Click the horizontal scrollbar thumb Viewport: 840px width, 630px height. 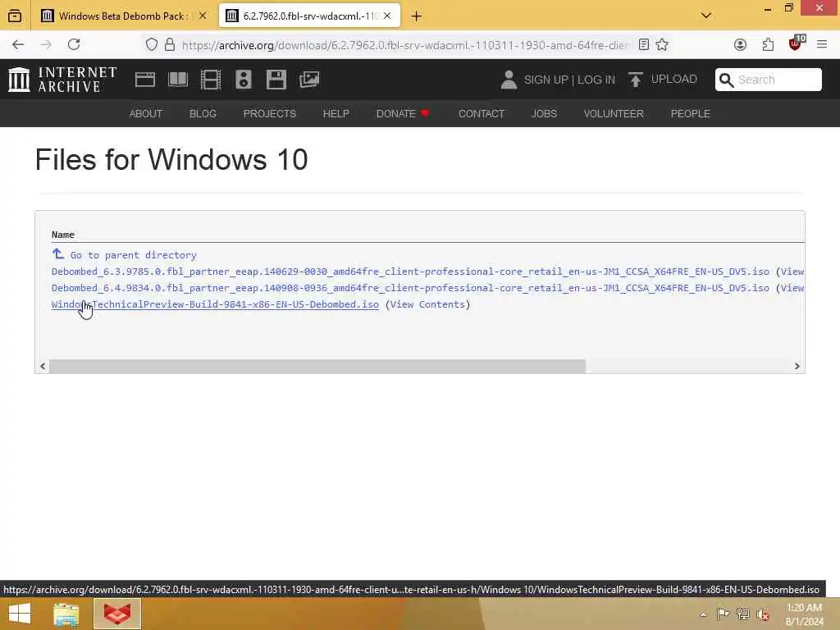[317, 366]
